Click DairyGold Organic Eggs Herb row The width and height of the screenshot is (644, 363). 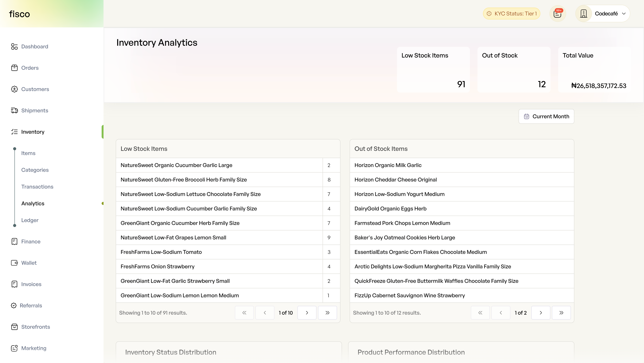(462, 209)
